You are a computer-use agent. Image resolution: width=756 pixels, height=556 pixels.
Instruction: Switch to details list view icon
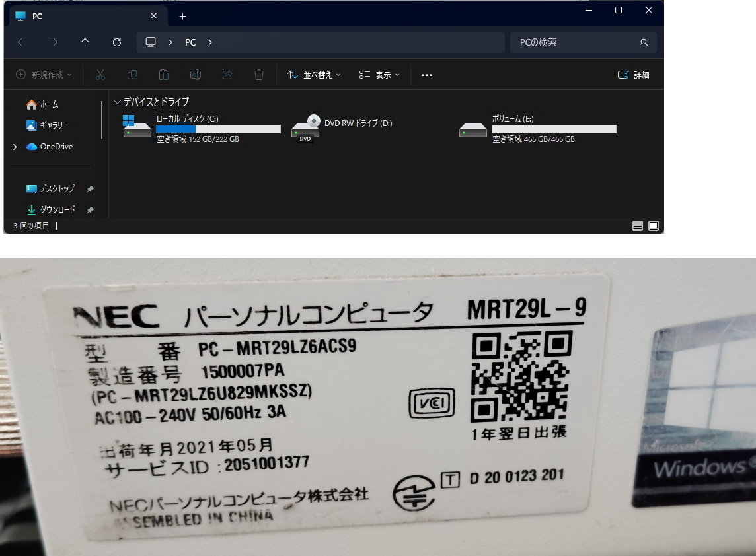[638, 226]
